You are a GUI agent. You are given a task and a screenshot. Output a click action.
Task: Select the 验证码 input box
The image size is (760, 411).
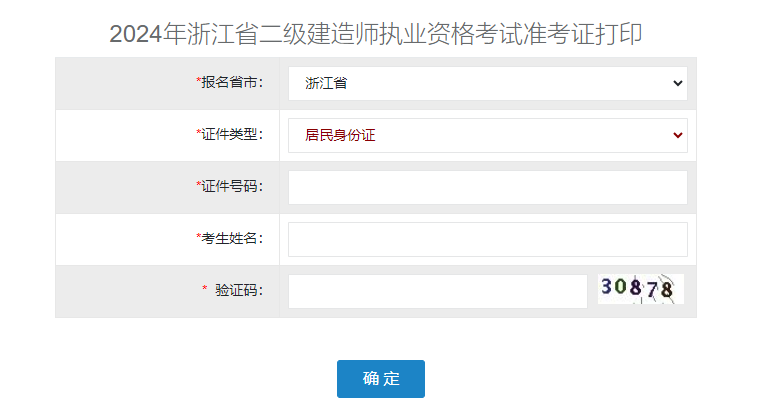(x=437, y=291)
